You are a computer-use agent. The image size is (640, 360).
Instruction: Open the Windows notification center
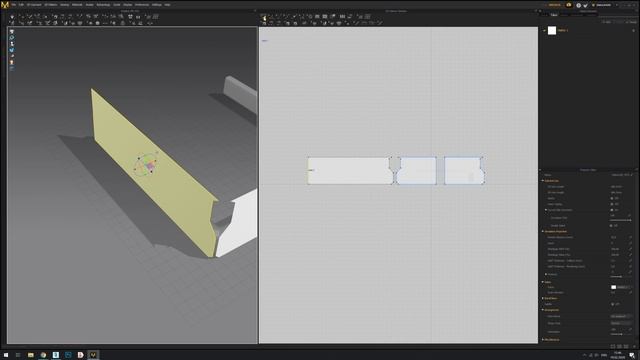632,355
